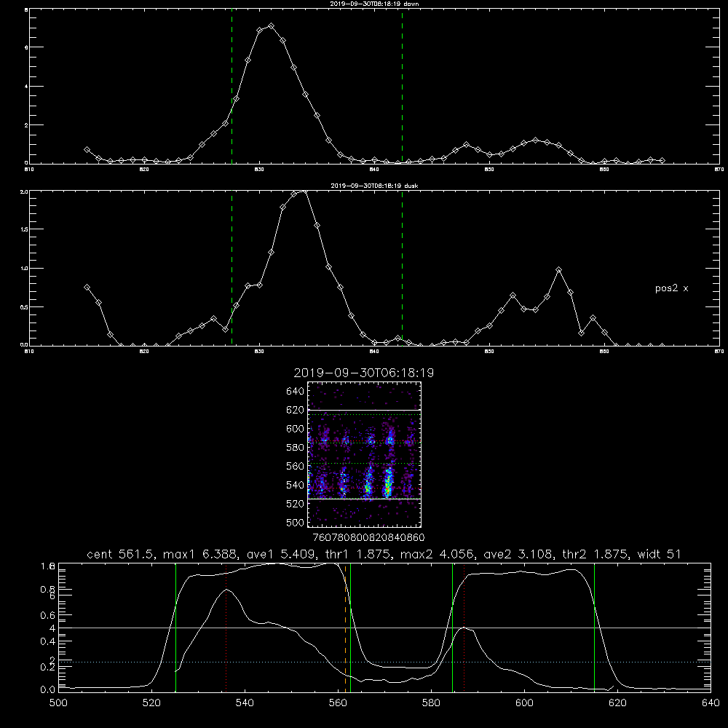Click heatmap x-axis labels '760780800820840860'
The image size is (728, 728).
pyautogui.click(x=369, y=537)
